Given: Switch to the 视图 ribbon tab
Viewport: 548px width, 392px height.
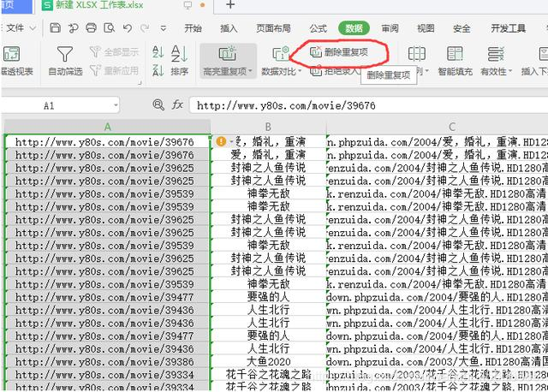Looking at the screenshot, I should (426, 28).
